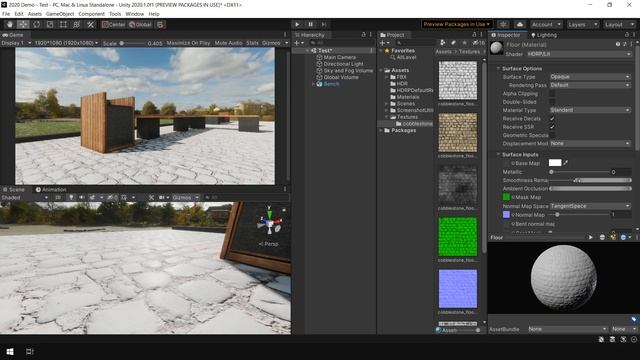This screenshot has height=360, width=640.
Task: Open the Shaded draw mode dropdown
Action: [24, 198]
